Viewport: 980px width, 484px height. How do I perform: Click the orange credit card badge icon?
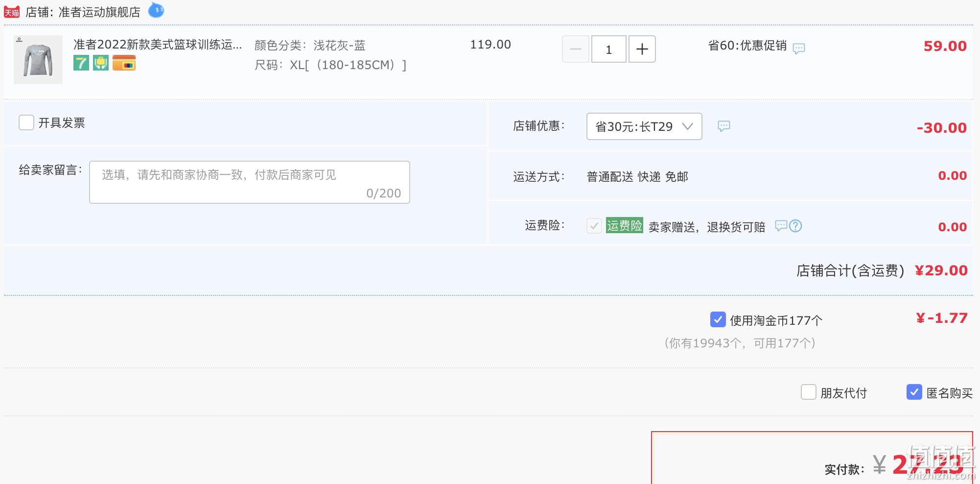[124, 63]
